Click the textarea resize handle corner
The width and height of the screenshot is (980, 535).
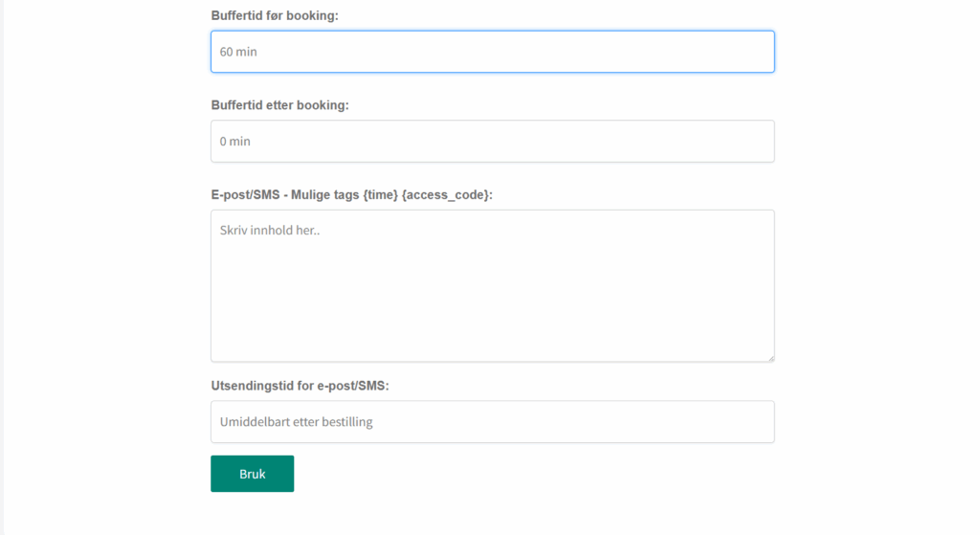pos(769,358)
